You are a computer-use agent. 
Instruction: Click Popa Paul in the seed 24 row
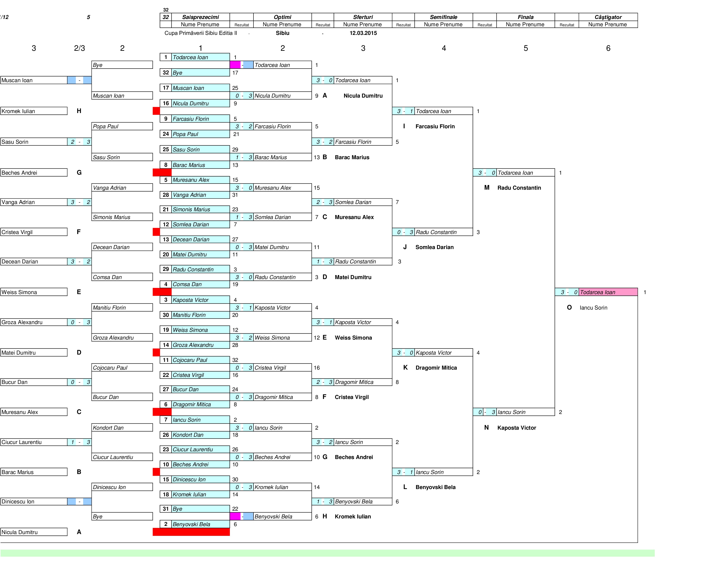pos(200,134)
